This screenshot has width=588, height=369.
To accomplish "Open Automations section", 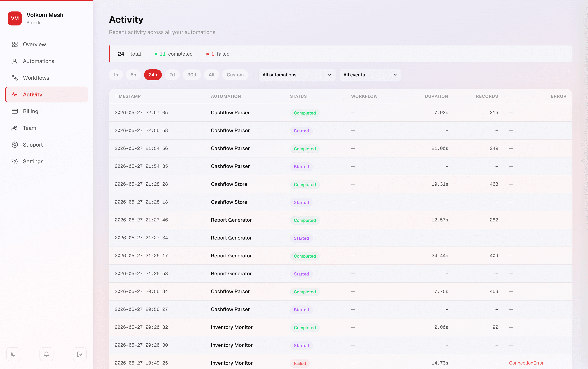I will (x=46, y=61).
